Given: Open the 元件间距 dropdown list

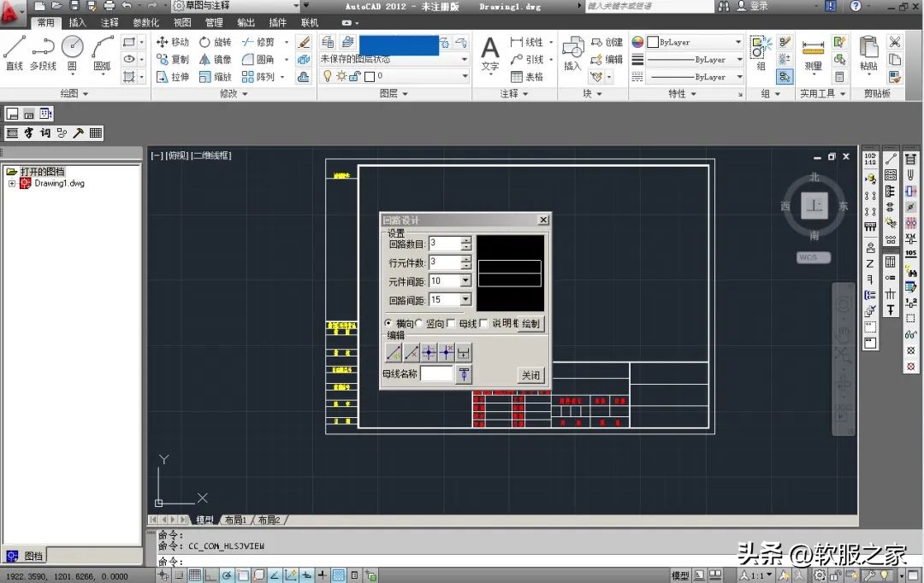Looking at the screenshot, I should [465, 280].
